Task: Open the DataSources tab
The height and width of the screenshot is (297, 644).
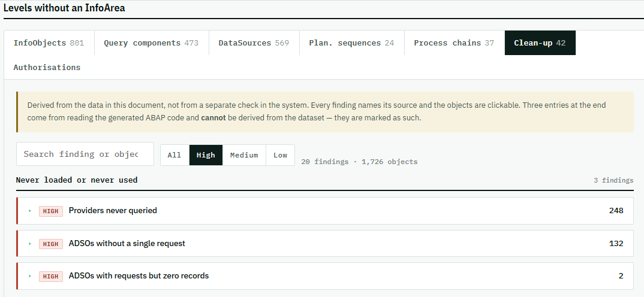Action: click(x=254, y=43)
